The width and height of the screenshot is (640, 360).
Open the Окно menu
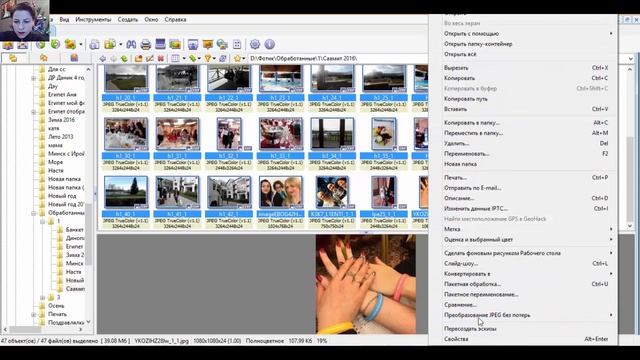[151, 20]
